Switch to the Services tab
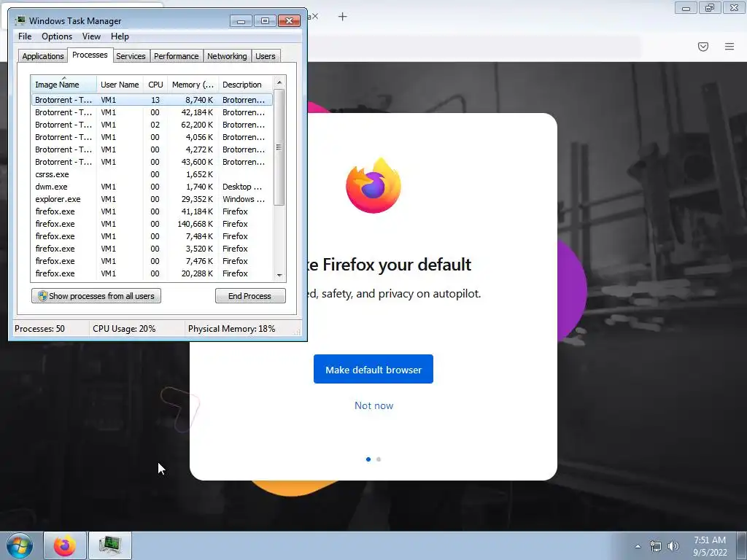747x560 pixels. 131,56
